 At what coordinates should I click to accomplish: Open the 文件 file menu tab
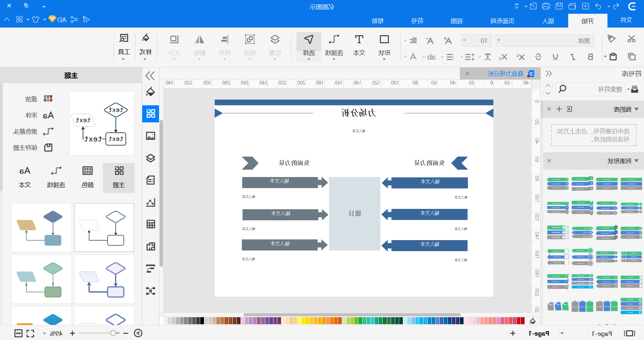pyautogui.click(x=626, y=20)
